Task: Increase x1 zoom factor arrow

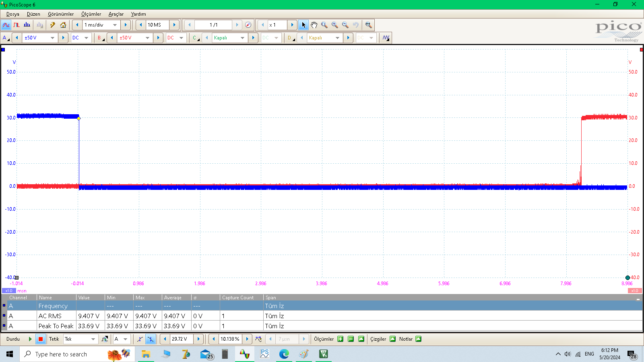Action: 292,25
